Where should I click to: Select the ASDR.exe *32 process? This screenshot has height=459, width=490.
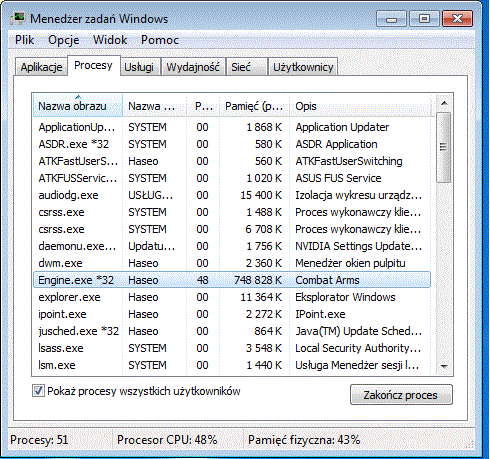[232, 144]
